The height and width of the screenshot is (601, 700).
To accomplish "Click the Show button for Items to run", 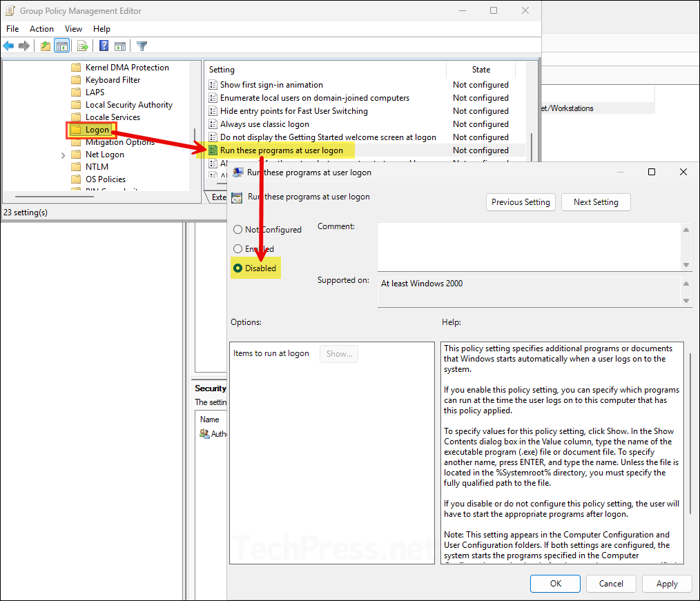I will click(x=338, y=353).
